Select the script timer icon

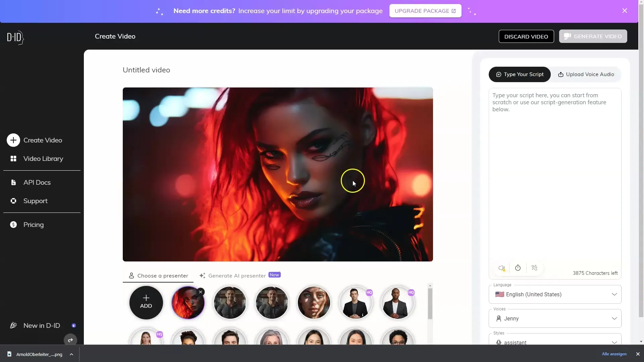518,268
